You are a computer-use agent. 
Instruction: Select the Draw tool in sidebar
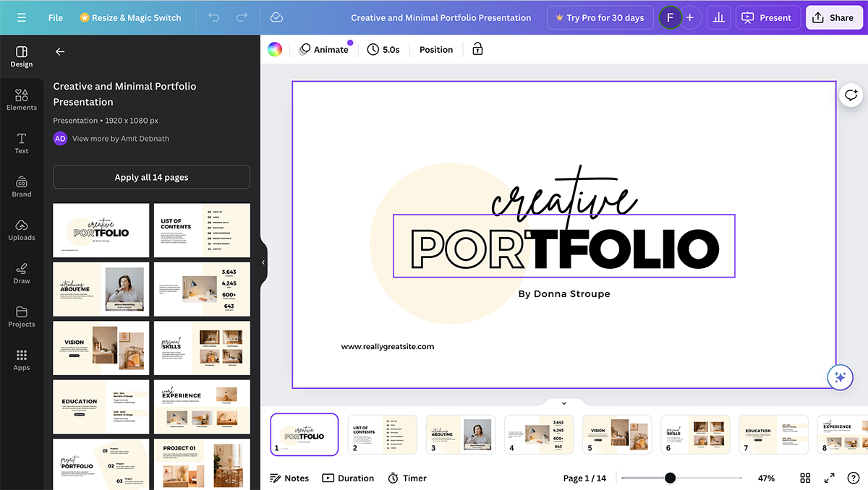[x=21, y=273]
